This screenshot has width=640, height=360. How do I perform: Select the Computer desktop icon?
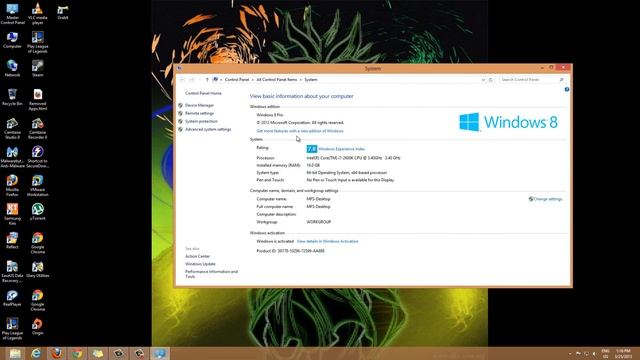coord(12,40)
